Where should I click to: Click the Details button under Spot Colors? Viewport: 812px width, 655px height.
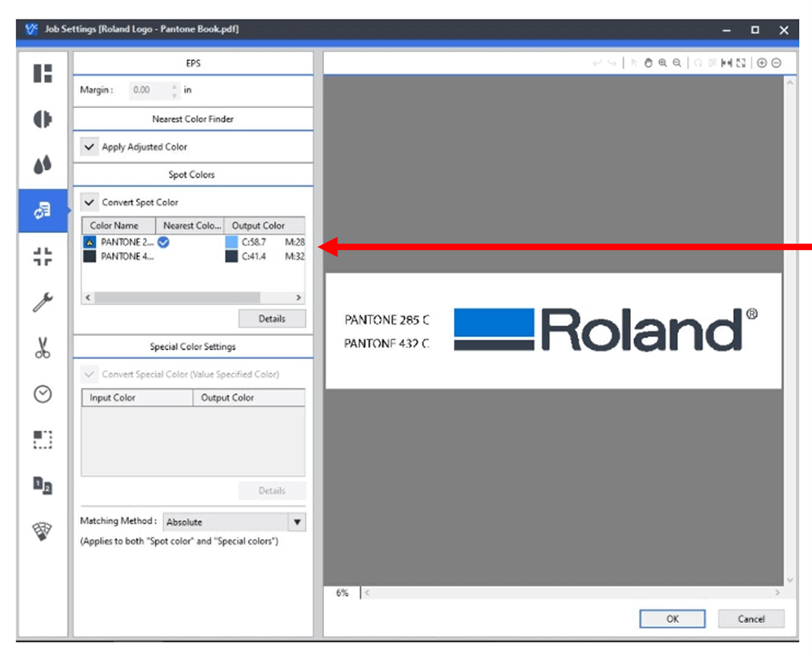coord(272,318)
